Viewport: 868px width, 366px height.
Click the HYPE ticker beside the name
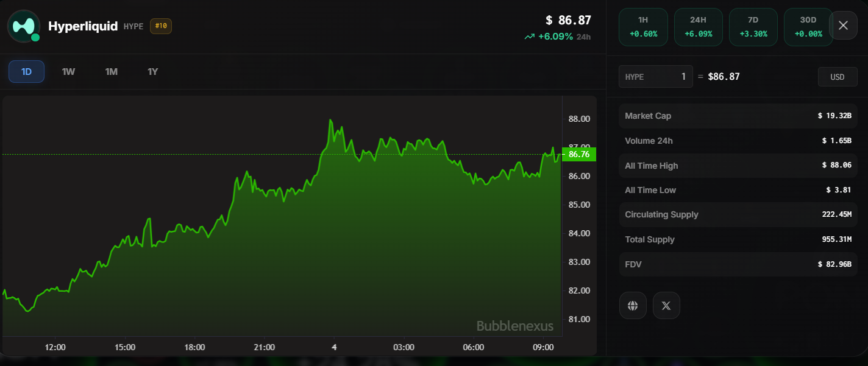point(133,27)
